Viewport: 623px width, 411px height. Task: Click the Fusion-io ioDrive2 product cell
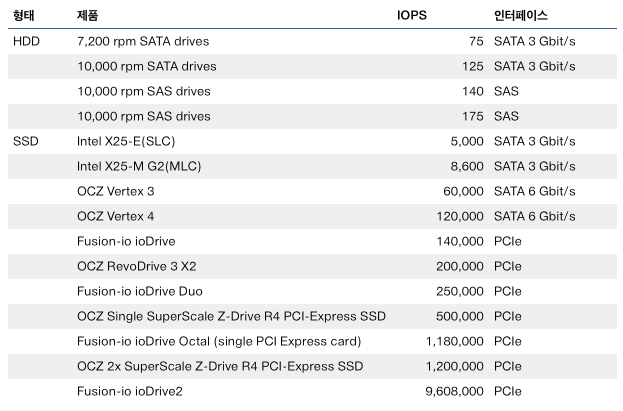click(130, 392)
